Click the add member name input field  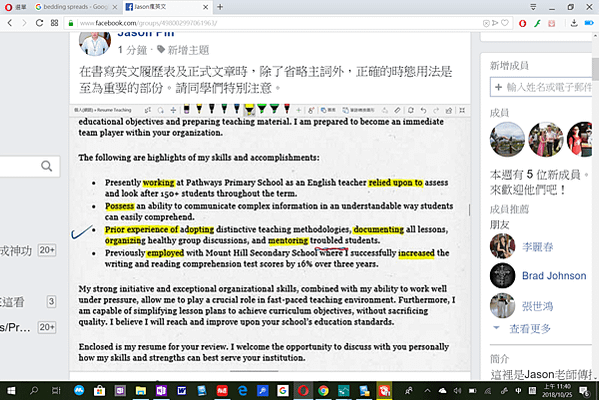[541, 87]
